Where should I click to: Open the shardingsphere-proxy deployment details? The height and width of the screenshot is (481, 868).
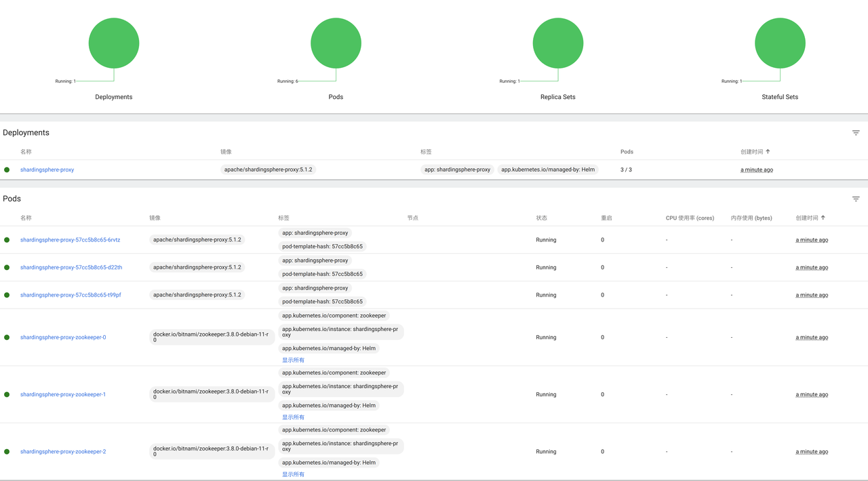click(47, 170)
